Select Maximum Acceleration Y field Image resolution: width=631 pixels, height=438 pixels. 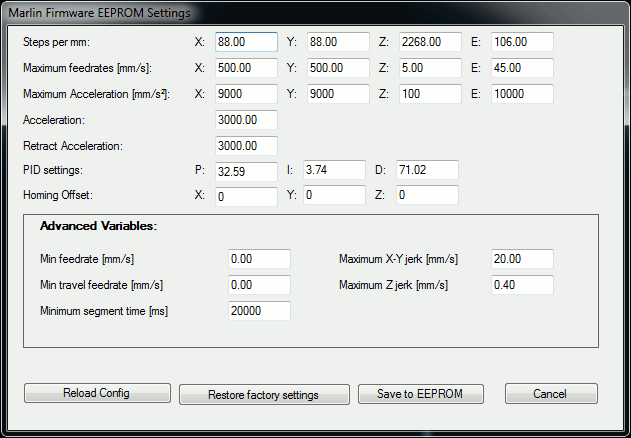coord(338,94)
